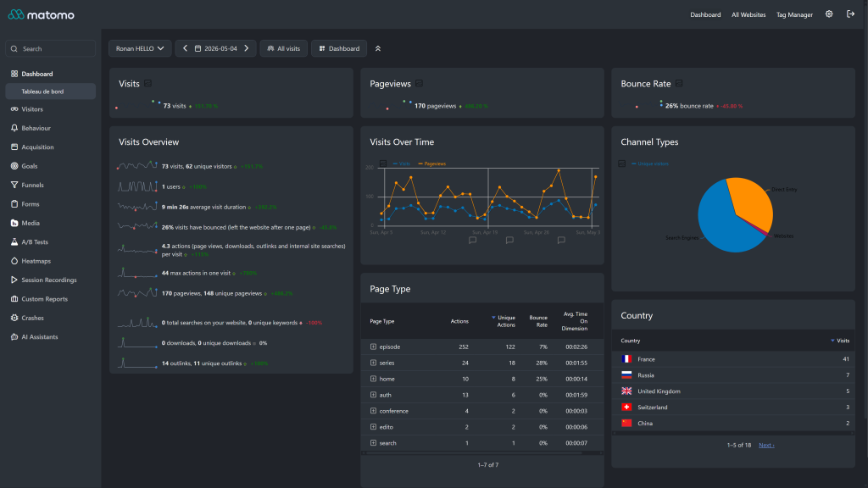Open Heatmaps in the sidebar
Viewport: 868px width, 488px height.
click(x=36, y=261)
